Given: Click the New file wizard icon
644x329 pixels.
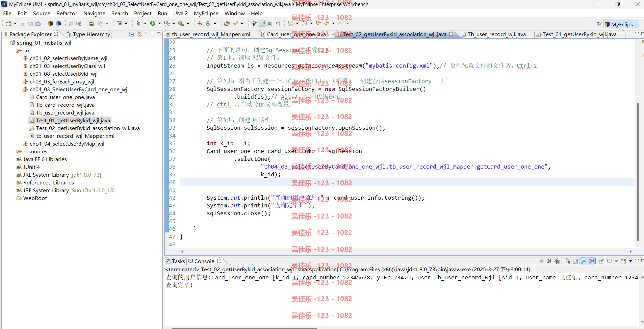Looking at the screenshot, I should (x=8, y=23).
